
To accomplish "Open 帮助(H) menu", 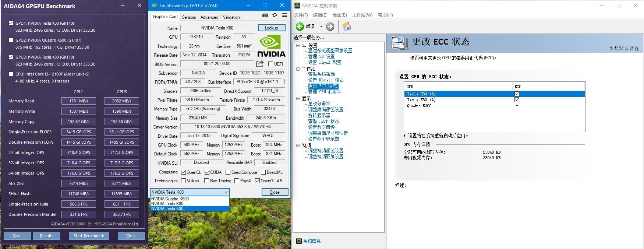I will click(x=385, y=15).
